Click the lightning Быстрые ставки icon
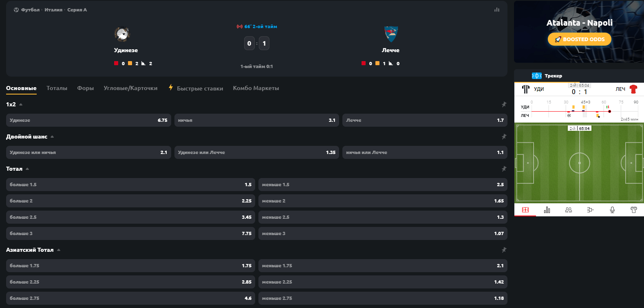 tap(171, 87)
